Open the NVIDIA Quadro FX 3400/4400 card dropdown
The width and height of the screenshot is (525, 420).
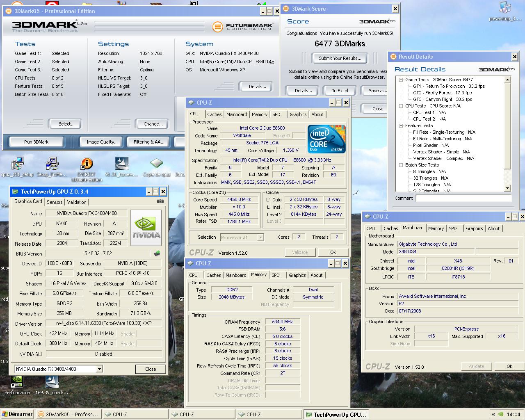coord(99,369)
